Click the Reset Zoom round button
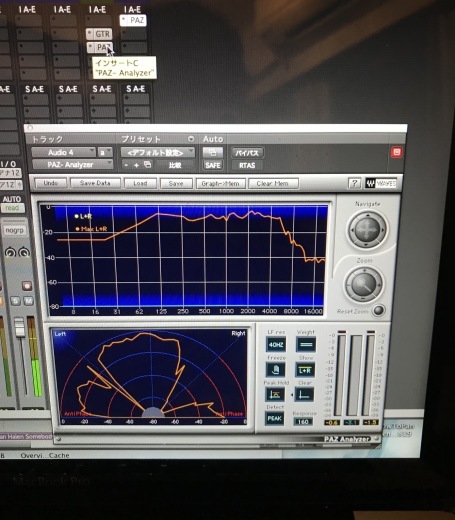Image resolution: width=455 pixels, height=520 pixels. coord(378,310)
